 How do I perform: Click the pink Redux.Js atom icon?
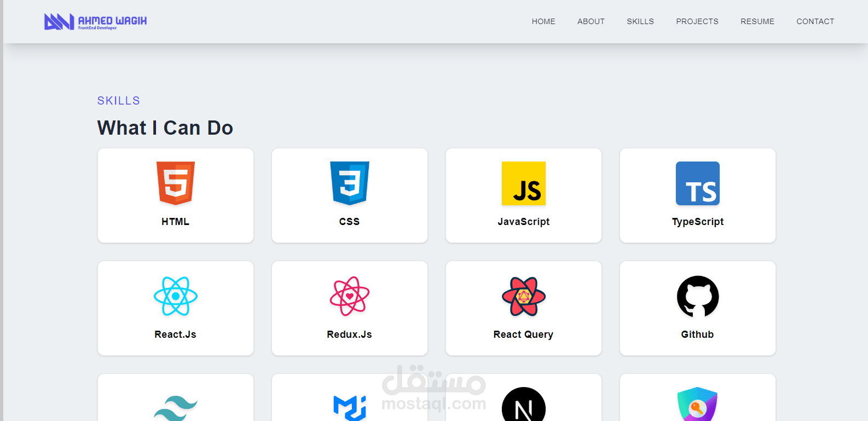coord(350,296)
